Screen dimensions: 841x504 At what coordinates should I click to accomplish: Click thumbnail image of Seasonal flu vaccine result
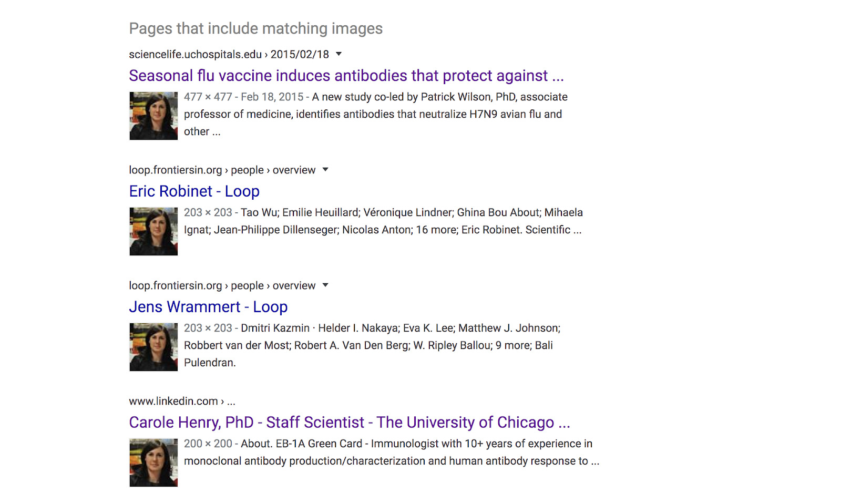tap(153, 116)
